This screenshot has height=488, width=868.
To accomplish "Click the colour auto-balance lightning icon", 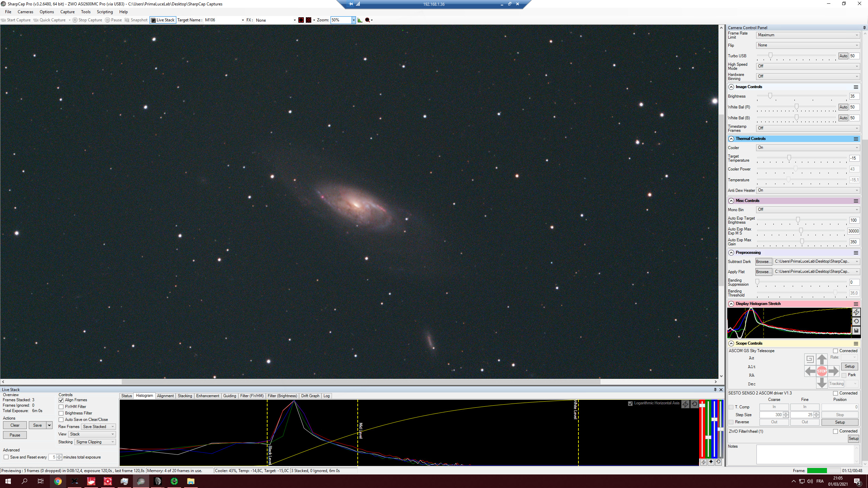I will tap(704, 462).
